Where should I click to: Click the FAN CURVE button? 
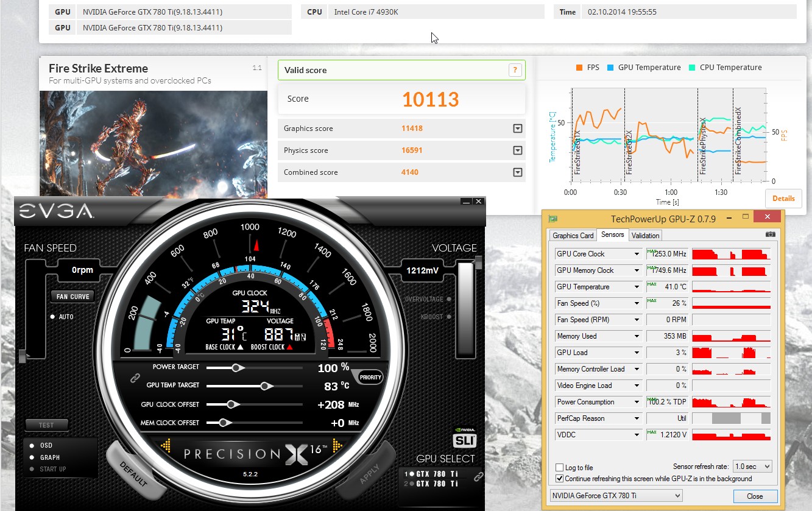(73, 297)
